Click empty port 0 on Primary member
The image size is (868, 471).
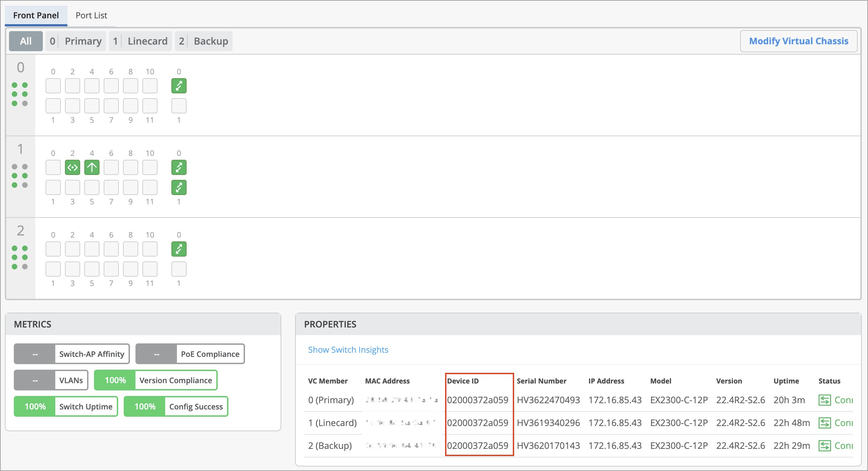point(53,86)
